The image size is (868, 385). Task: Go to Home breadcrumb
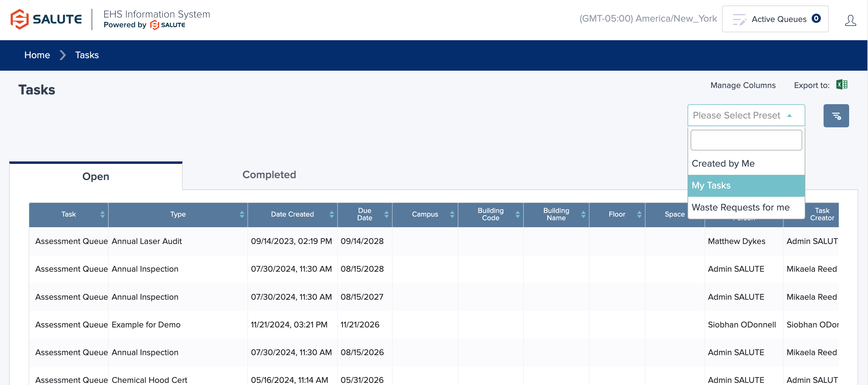pyautogui.click(x=37, y=55)
